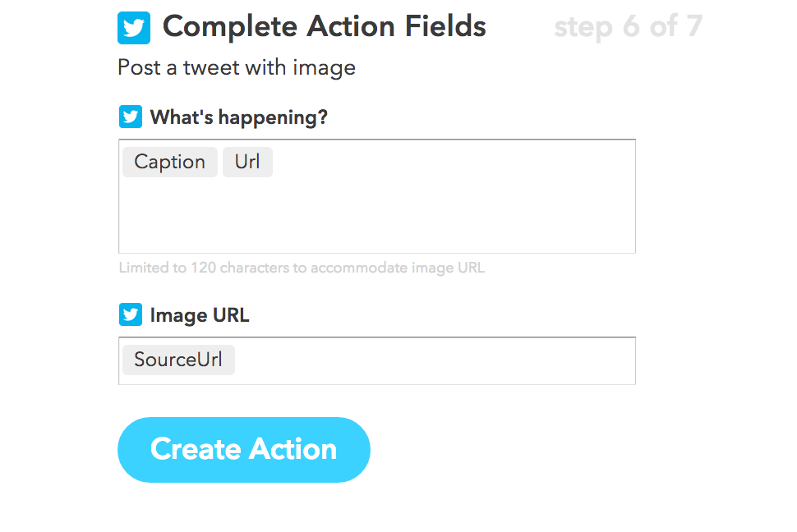Click the Complete Action Fields heading
797x532 pixels.
click(325, 26)
